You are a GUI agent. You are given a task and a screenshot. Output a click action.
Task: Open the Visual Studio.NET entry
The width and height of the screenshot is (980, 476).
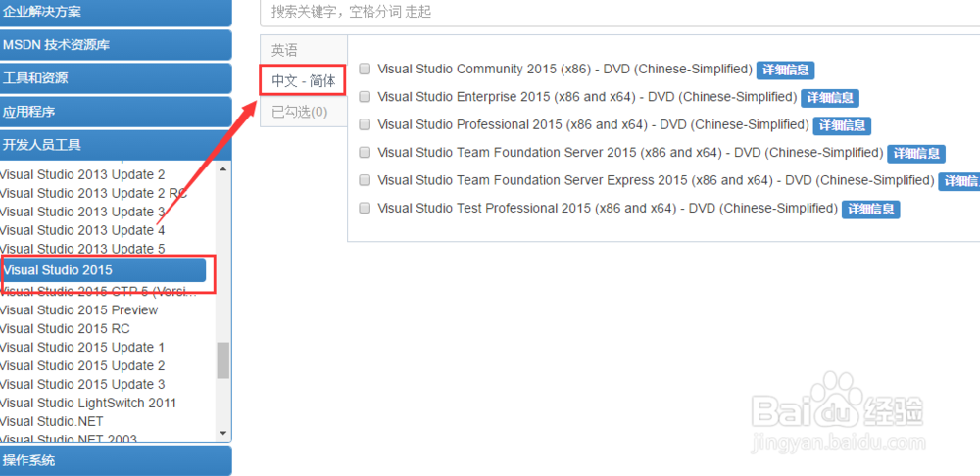coord(51,422)
